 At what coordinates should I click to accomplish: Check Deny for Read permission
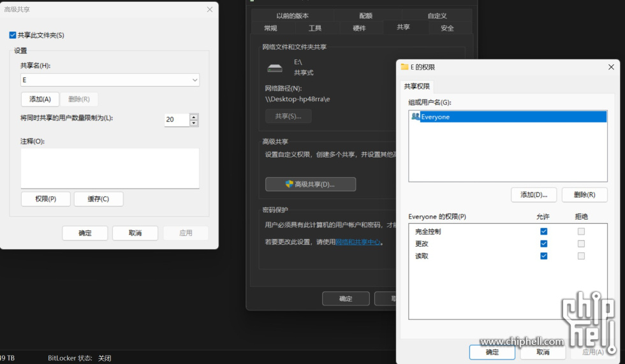coord(581,256)
